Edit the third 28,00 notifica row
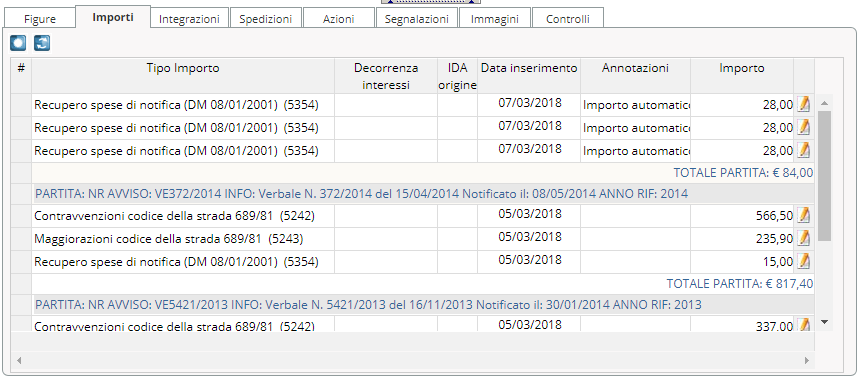This screenshot has height=379, width=862. (x=804, y=150)
